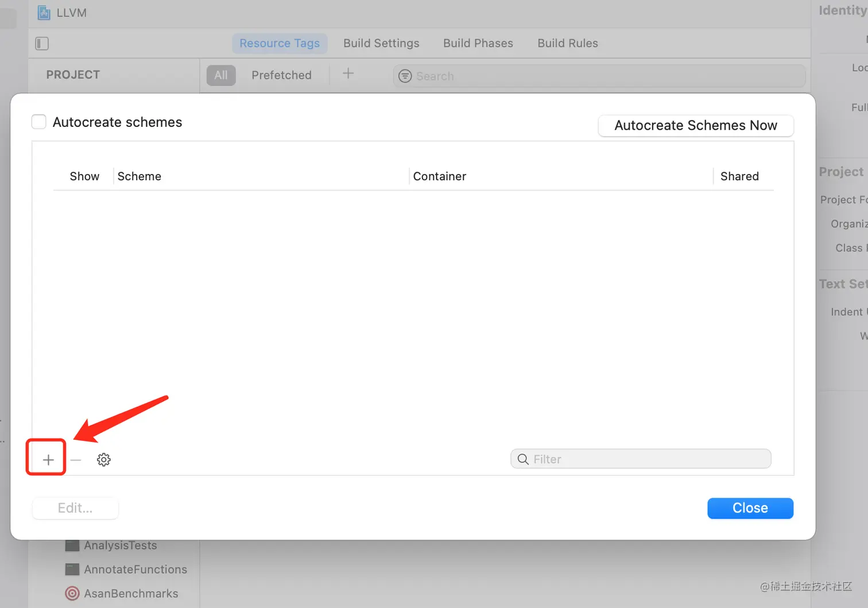Click the AsanBenchmarks target icon
Screen dimensions: 868x608
click(72, 593)
